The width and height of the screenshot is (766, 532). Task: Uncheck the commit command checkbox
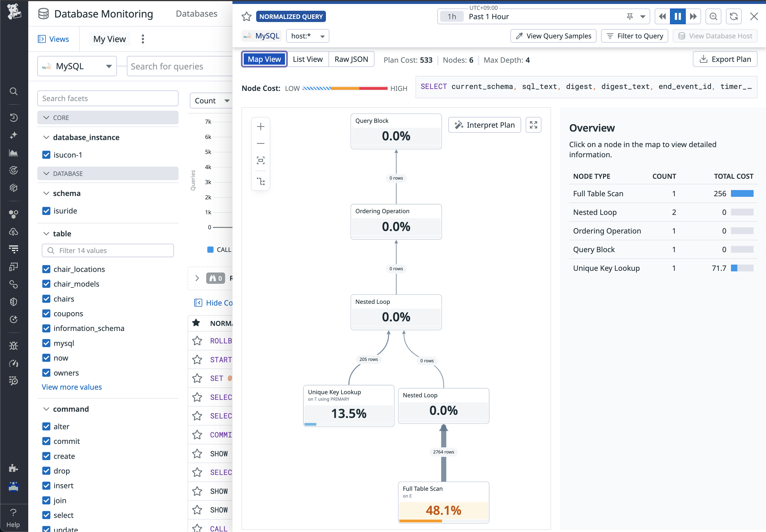pos(46,441)
